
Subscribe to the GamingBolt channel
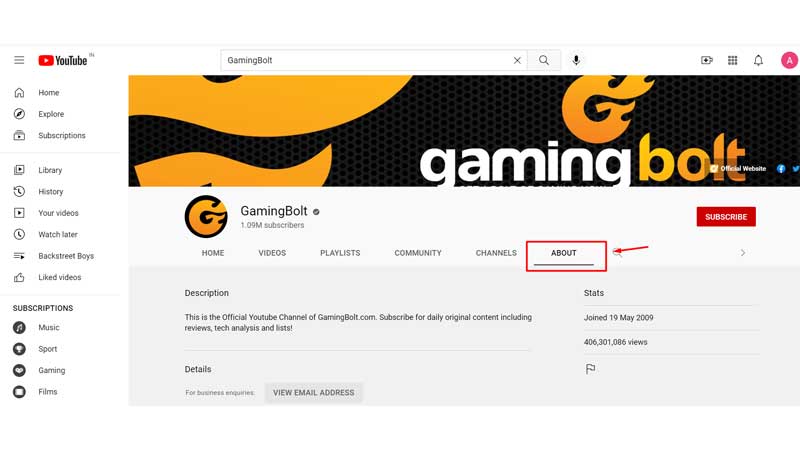tap(726, 217)
